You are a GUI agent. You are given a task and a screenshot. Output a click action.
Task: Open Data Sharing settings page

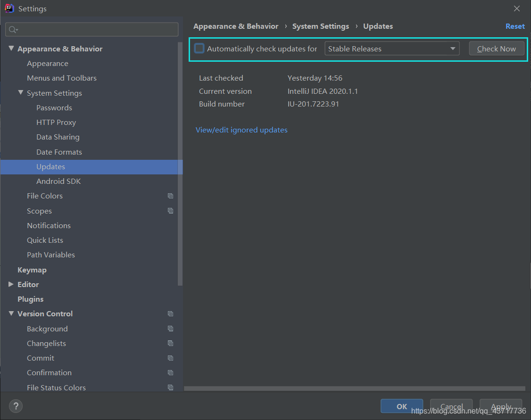click(x=58, y=137)
